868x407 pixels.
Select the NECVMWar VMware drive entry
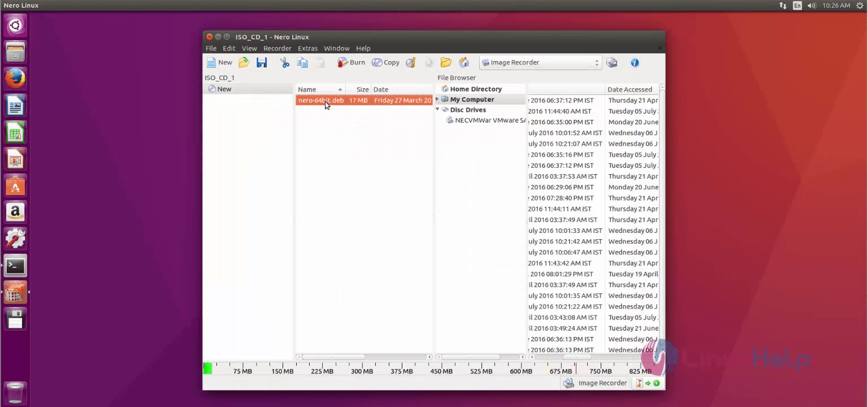coord(486,120)
